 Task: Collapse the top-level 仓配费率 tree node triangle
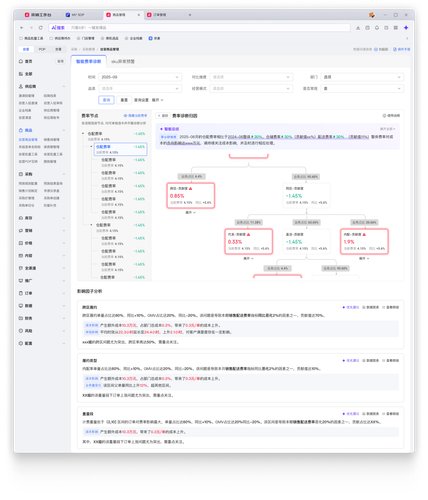[83, 134]
